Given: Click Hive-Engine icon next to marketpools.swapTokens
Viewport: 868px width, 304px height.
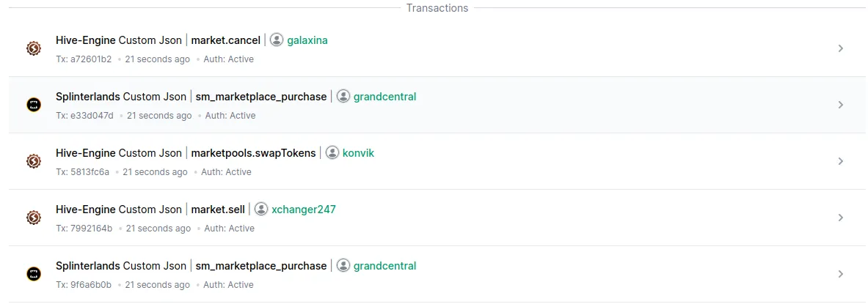Looking at the screenshot, I should coord(34,161).
